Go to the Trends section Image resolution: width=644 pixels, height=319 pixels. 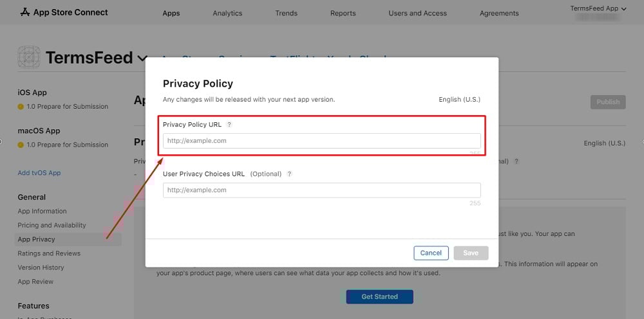click(x=287, y=13)
